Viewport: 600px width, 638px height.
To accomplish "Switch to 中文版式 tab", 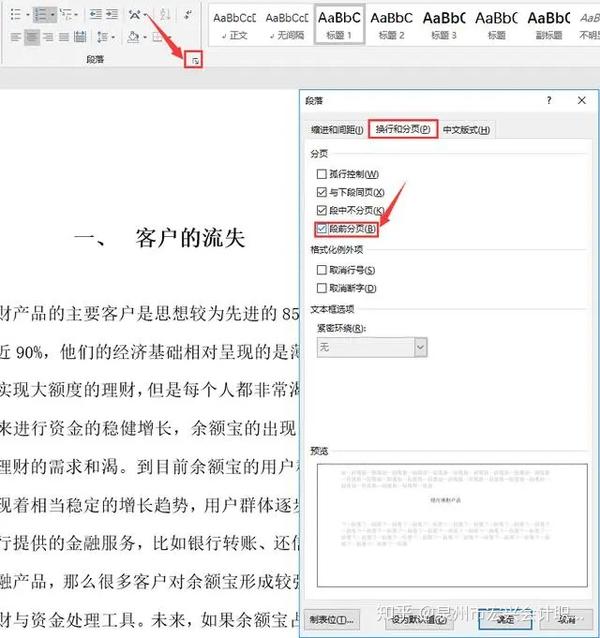I will [466, 130].
